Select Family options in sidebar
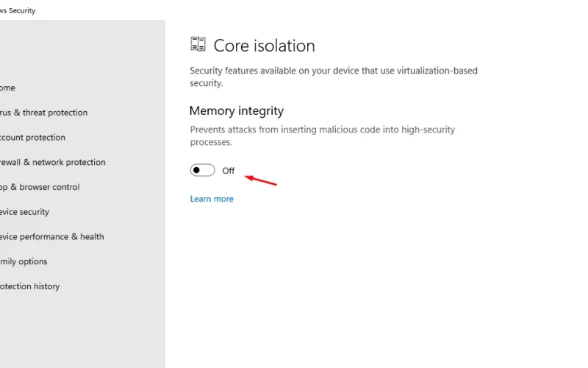 24,261
